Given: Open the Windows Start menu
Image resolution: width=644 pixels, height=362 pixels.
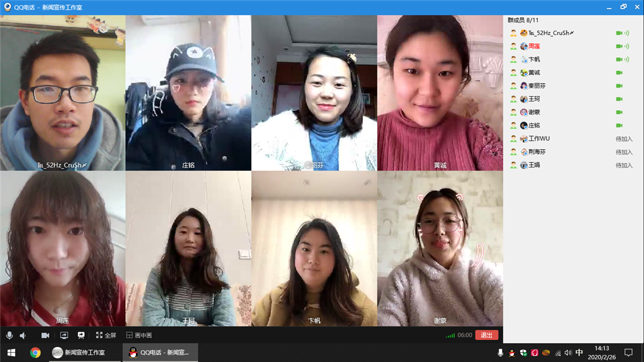Looking at the screenshot, I should pyautogui.click(x=11, y=353).
